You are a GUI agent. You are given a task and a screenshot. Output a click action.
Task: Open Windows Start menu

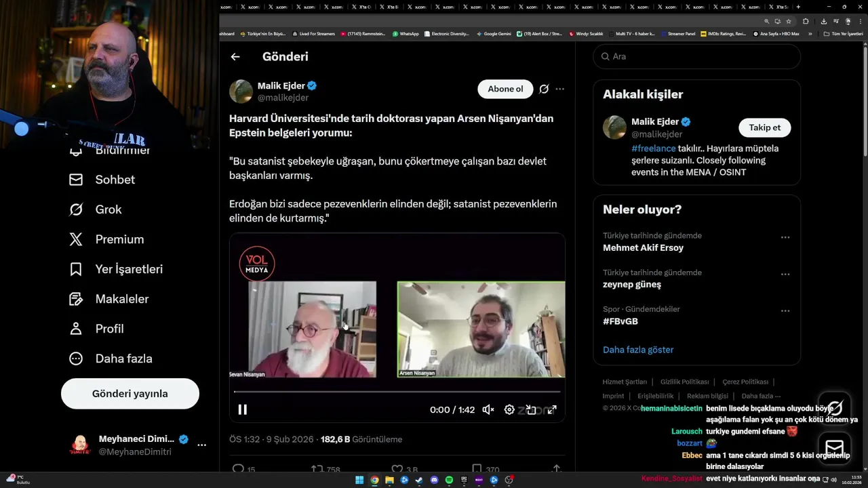359,480
